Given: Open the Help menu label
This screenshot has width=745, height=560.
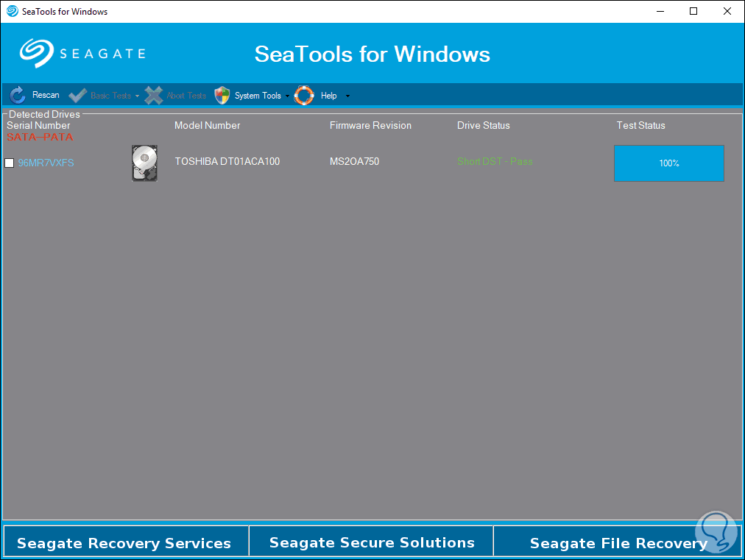Looking at the screenshot, I should coord(329,96).
